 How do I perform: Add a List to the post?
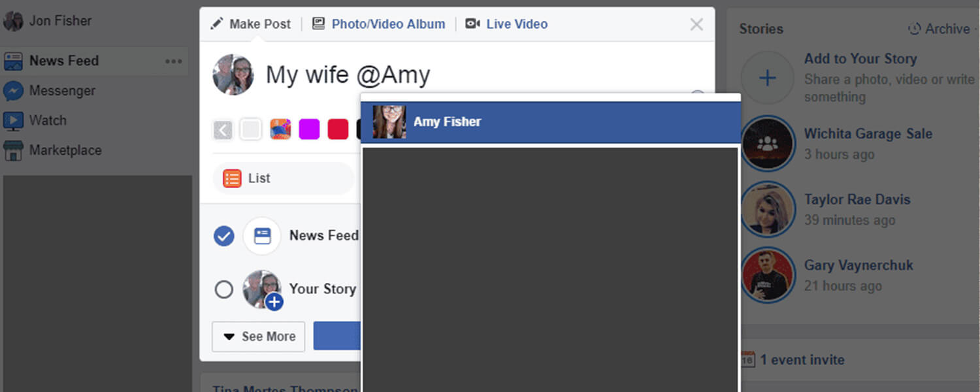pyautogui.click(x=283, y=178)
